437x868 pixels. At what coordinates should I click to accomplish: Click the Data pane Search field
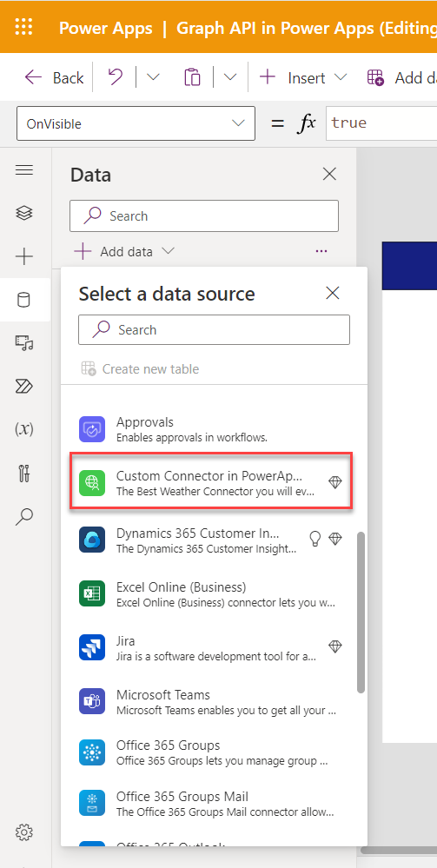[204, 215]
